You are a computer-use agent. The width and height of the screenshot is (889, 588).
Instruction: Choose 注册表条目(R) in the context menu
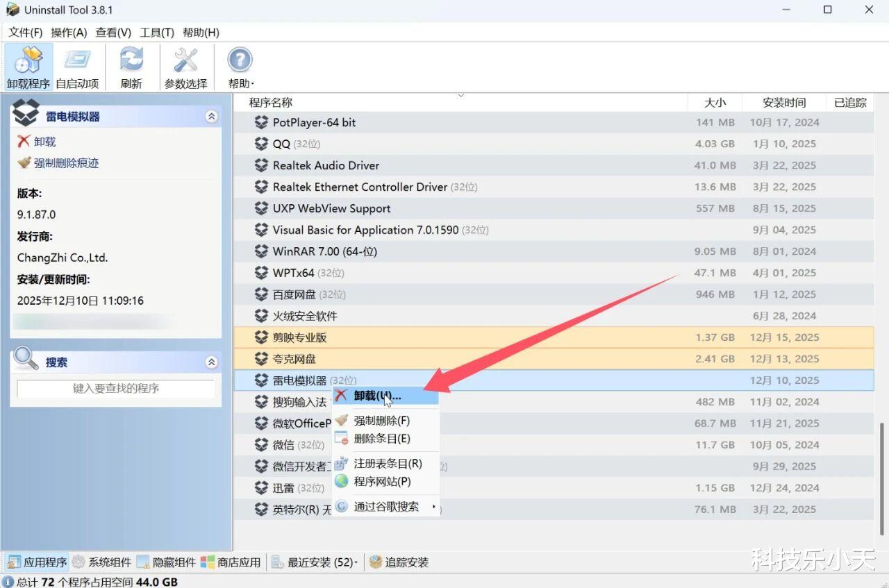[x=385, y=464]
